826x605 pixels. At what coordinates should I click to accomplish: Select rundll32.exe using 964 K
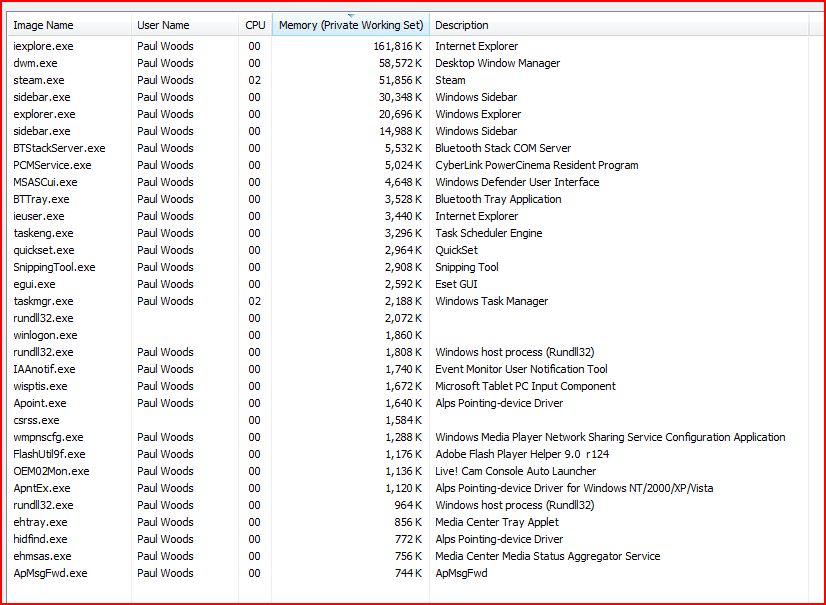(x=43, y=505)
